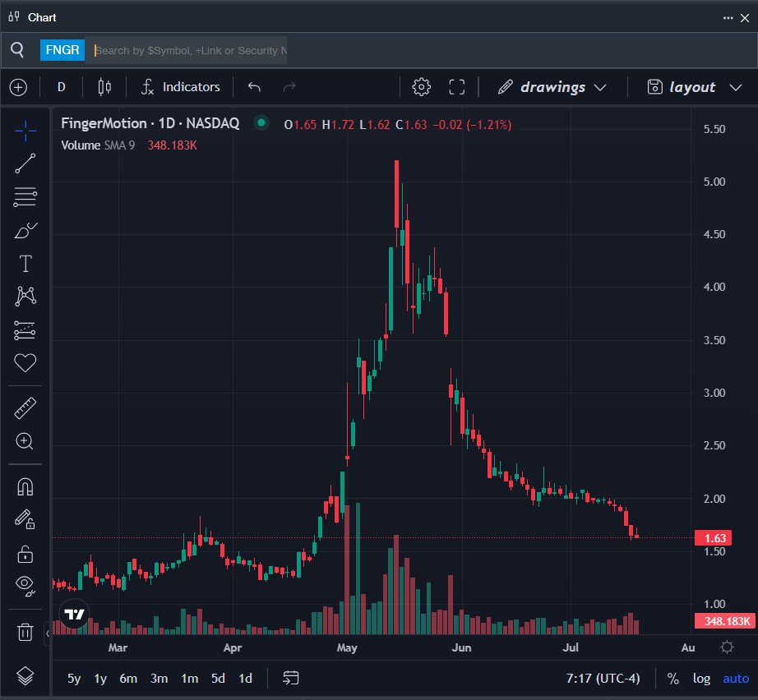Toggle magnet mode
This screenshot has width=758, height=700.
(x=25, y=487)
